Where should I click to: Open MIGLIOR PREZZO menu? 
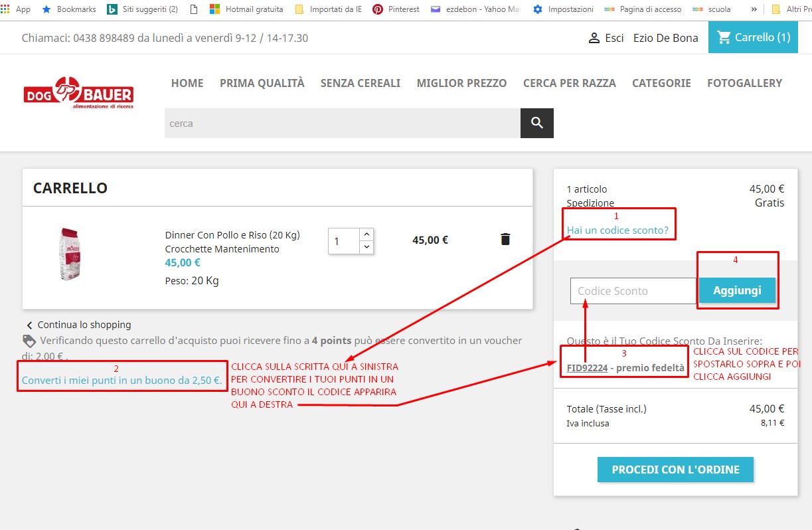click(461, 83)
